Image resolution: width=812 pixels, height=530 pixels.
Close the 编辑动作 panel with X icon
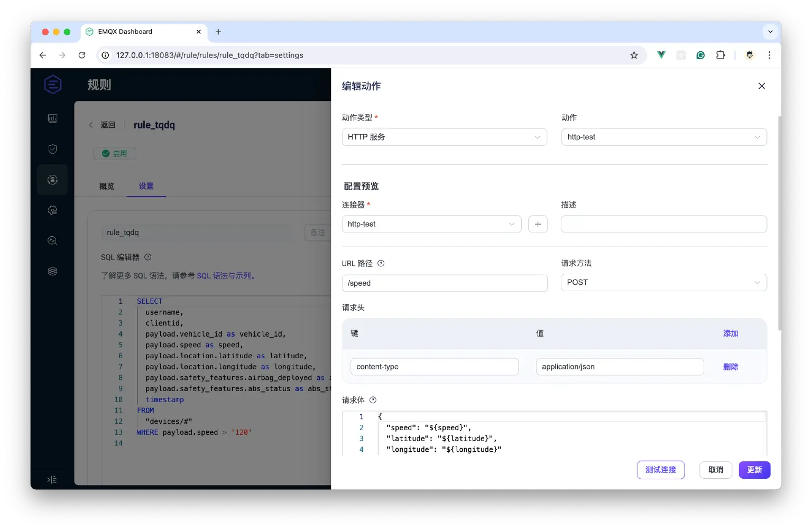tap(761, 86)
